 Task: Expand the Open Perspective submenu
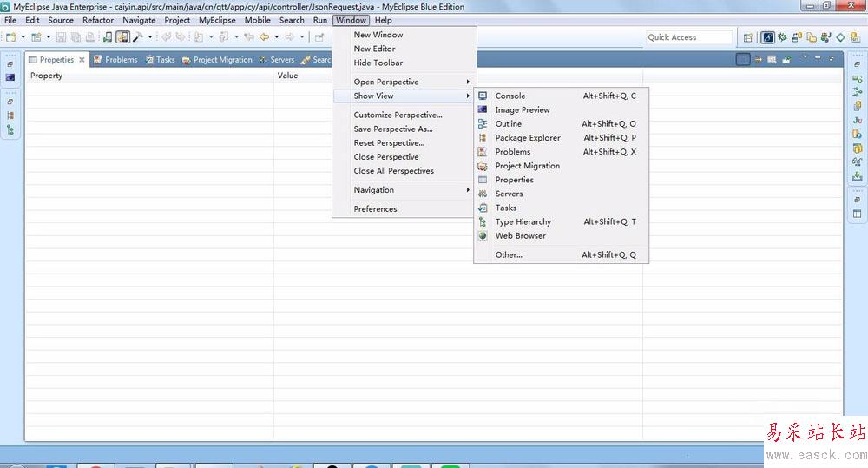point(405,82)
